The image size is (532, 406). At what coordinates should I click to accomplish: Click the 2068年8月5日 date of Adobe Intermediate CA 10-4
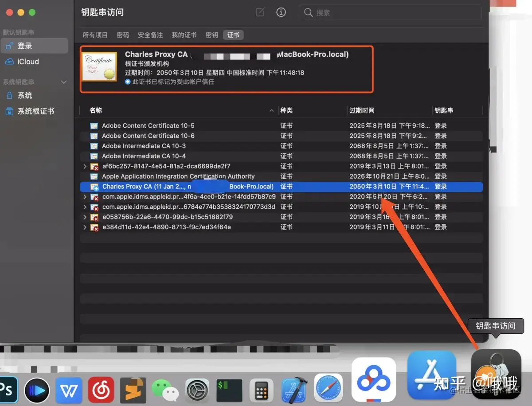(389, 156)
